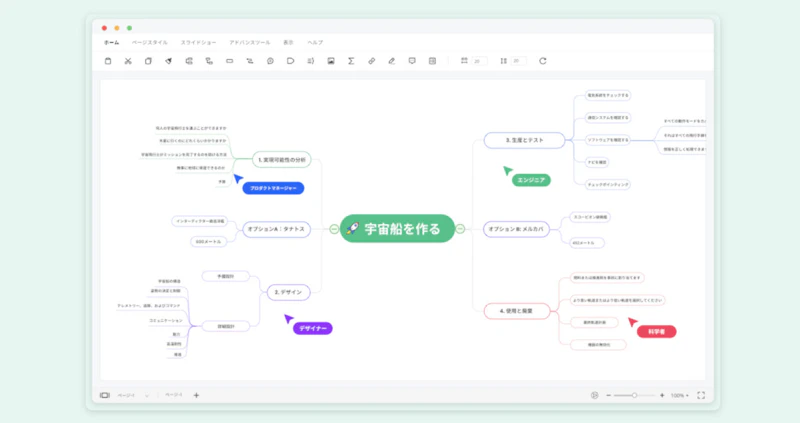The height and width of the screenshot is (423, 800).
Task: Select the スコーピオン級戦艦 subtopic
Action: click(x=590, y=217)
